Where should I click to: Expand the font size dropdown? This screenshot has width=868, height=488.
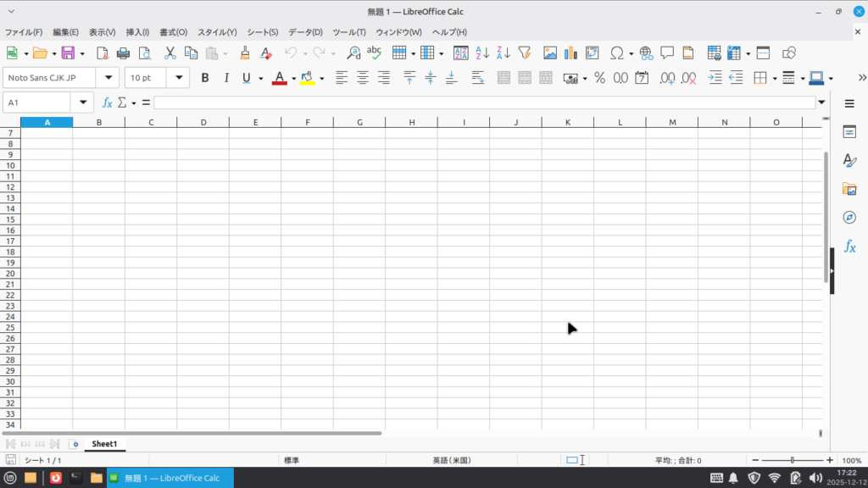tap(179, 78)
